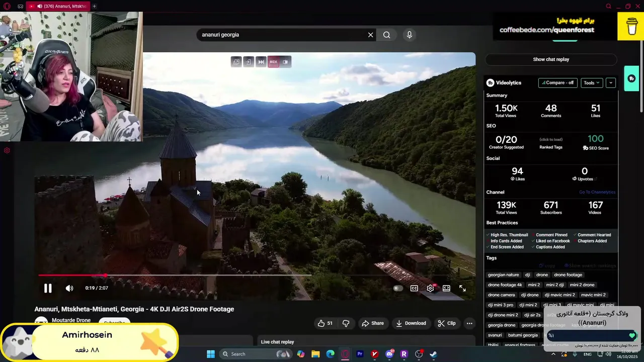Click the Clip button

pos(446,323)
